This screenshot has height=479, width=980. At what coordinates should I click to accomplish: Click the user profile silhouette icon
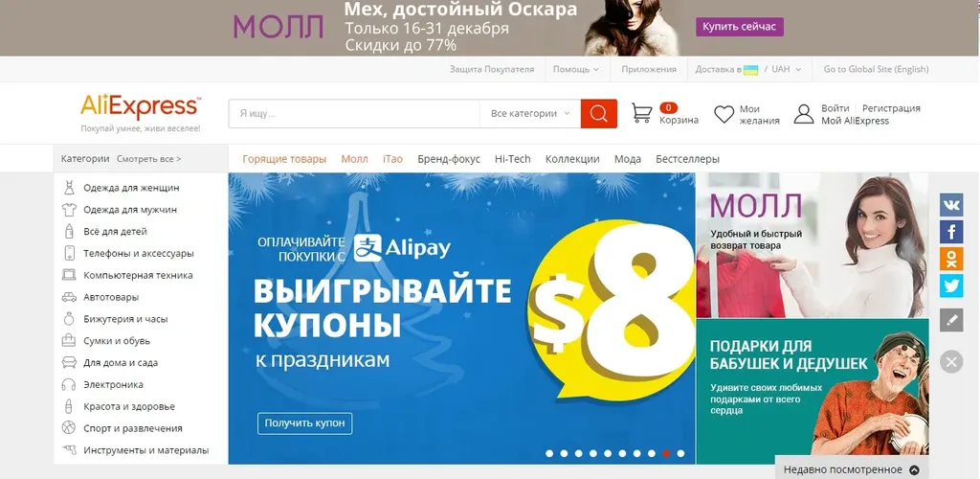click(804, 114)
